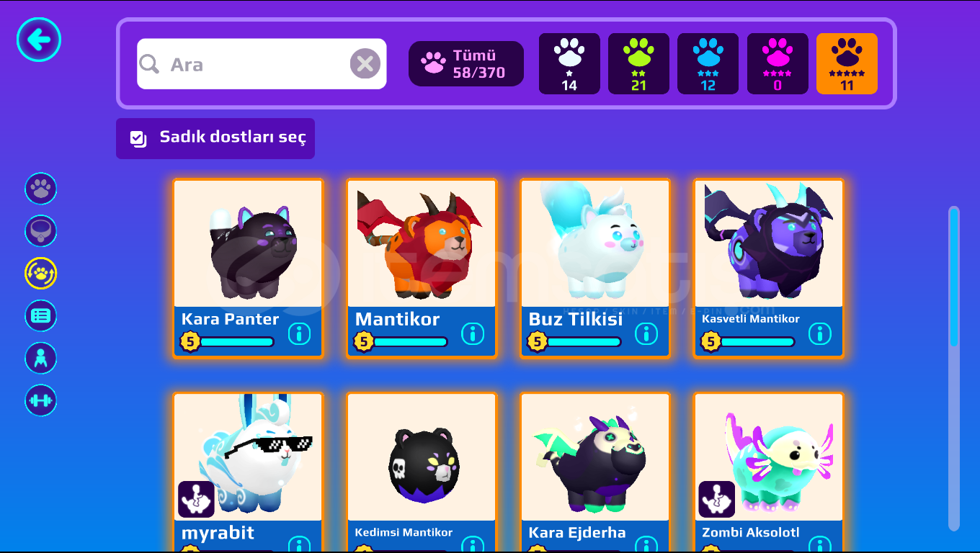Open the dumbbell training sidebar icon

(x=41, y=400)
